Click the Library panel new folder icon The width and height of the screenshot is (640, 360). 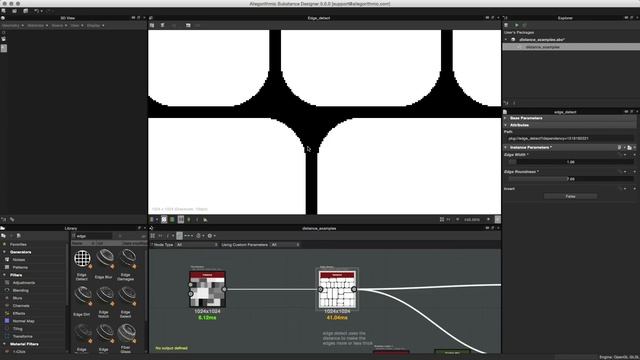coord(3,236)
